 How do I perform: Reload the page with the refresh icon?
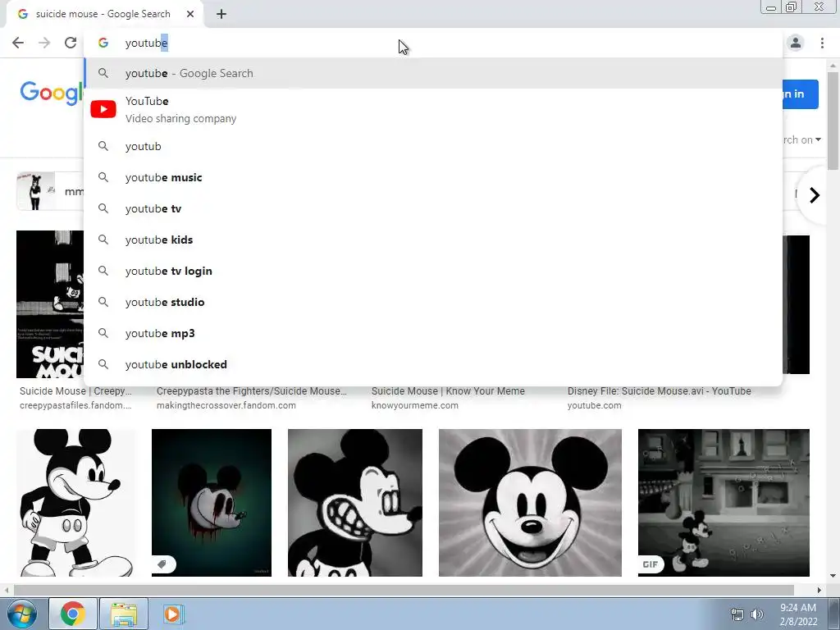pyautogui.click(x=71, y=43)
